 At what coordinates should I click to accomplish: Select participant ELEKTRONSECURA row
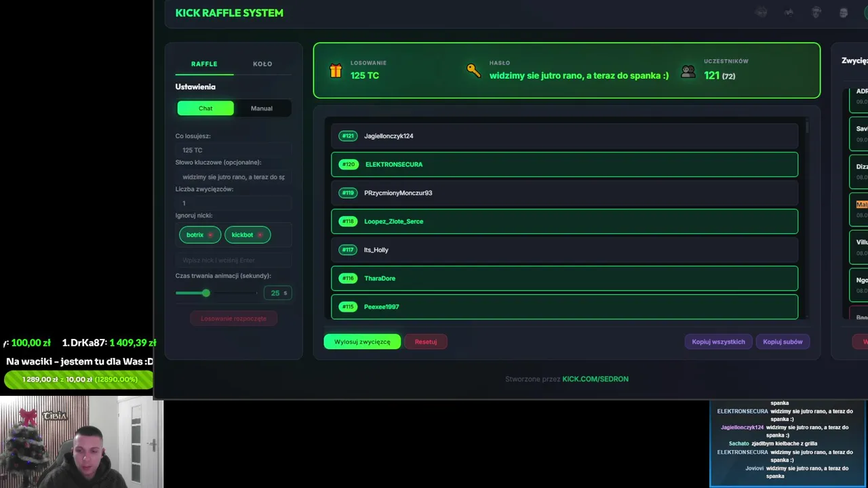click(x=564, y=165)
